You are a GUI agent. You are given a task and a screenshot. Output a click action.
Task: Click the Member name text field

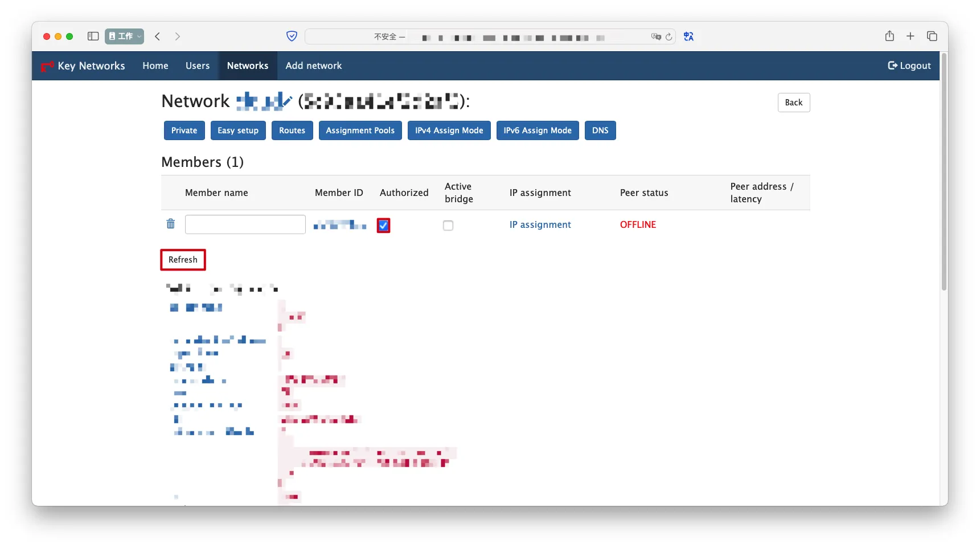pos(245,224)
